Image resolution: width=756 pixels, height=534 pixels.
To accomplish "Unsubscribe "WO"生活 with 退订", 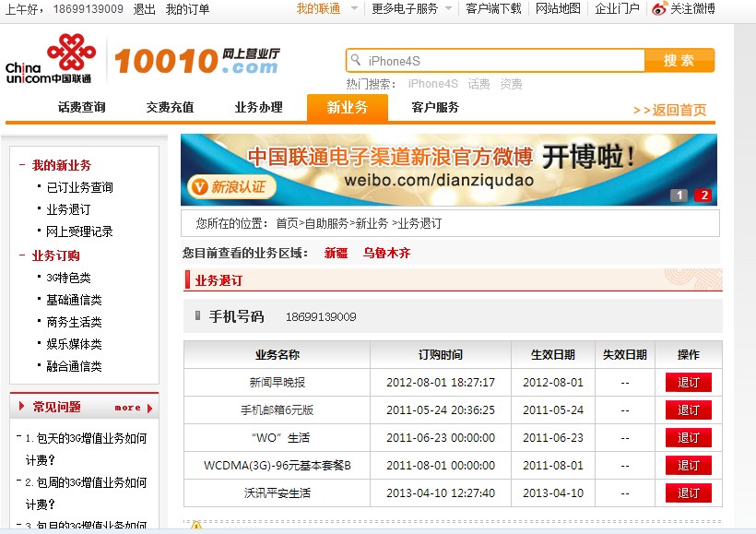I will tap(689, 437).
